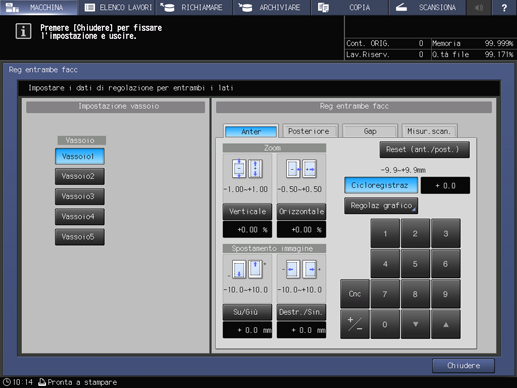Tap keypad digit 4
This screenshot has height=388, width=517.
tap(385, 264)
